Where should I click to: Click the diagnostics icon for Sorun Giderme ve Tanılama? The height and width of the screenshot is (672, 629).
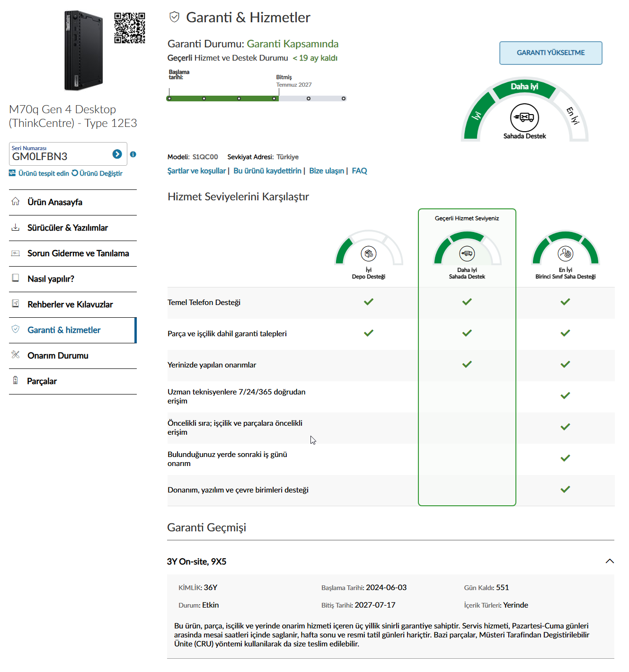pyautogui.click(x=16, y=253)
